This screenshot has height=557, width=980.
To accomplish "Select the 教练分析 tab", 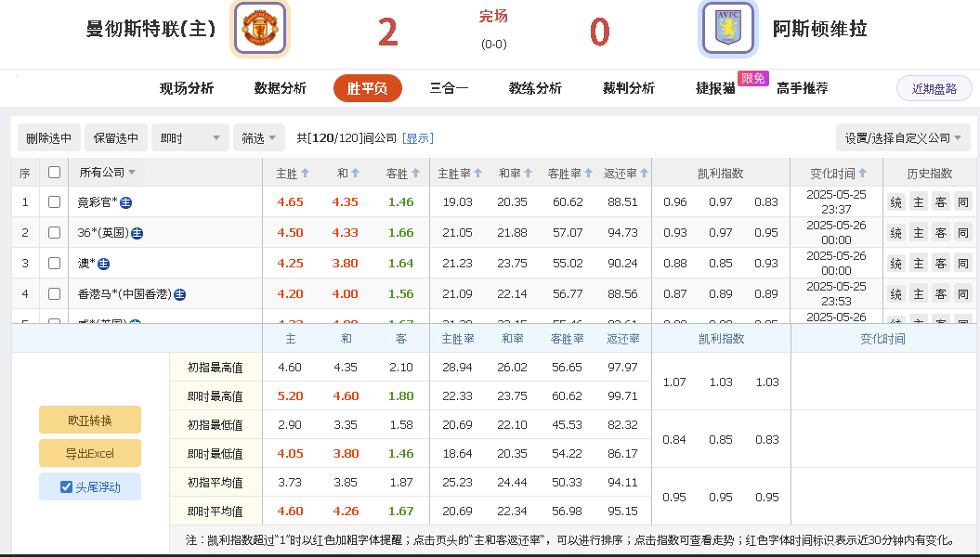I will coord(535,88).
